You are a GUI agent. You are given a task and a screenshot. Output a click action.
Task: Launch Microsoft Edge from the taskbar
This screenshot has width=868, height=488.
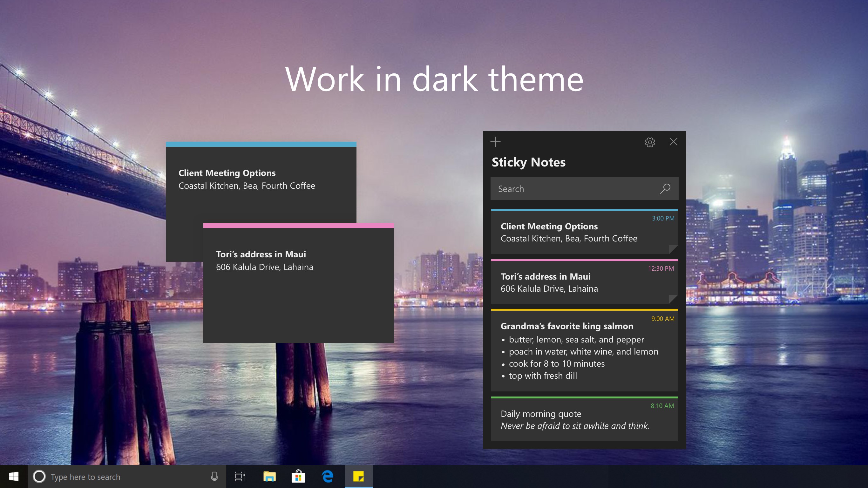[x=327, y=477]
